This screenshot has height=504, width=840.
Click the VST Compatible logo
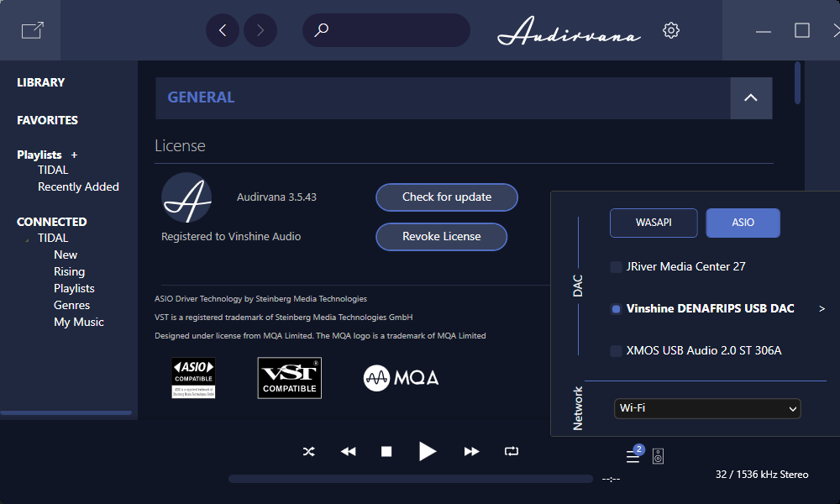coord(289,378)
